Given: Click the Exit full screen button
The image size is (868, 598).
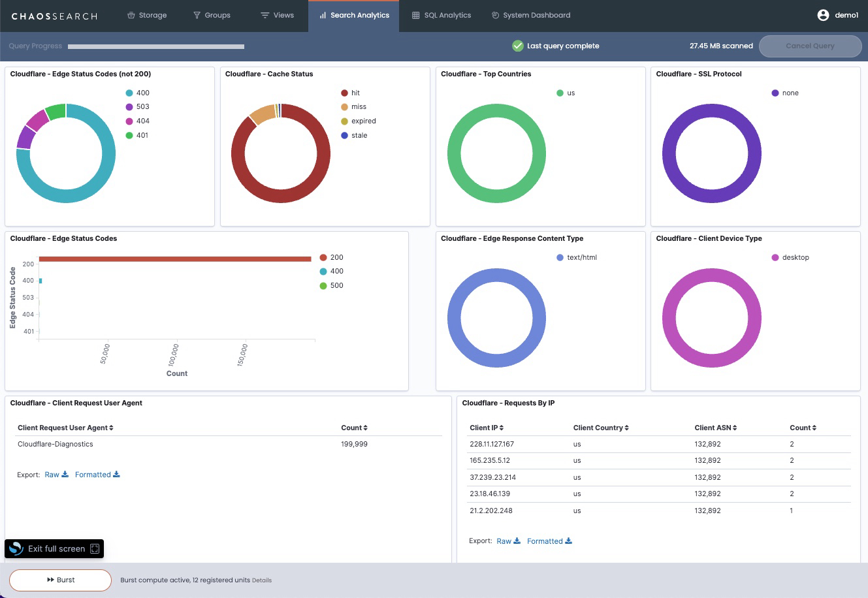Looking at the screenshot, I should (x=54, y=548).
